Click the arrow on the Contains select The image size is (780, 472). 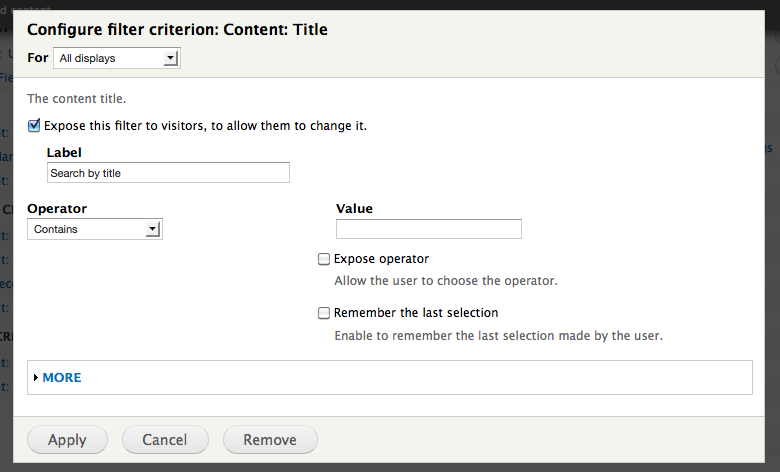(x=153, y=229)
